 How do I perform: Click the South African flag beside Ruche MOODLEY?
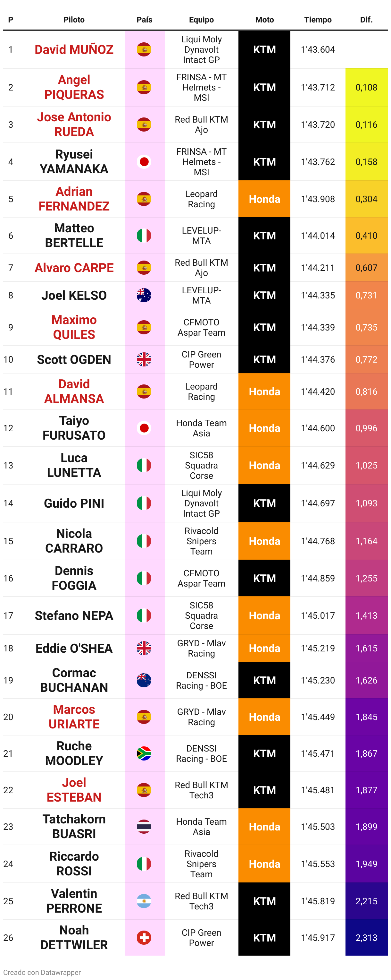click(144, 753)
